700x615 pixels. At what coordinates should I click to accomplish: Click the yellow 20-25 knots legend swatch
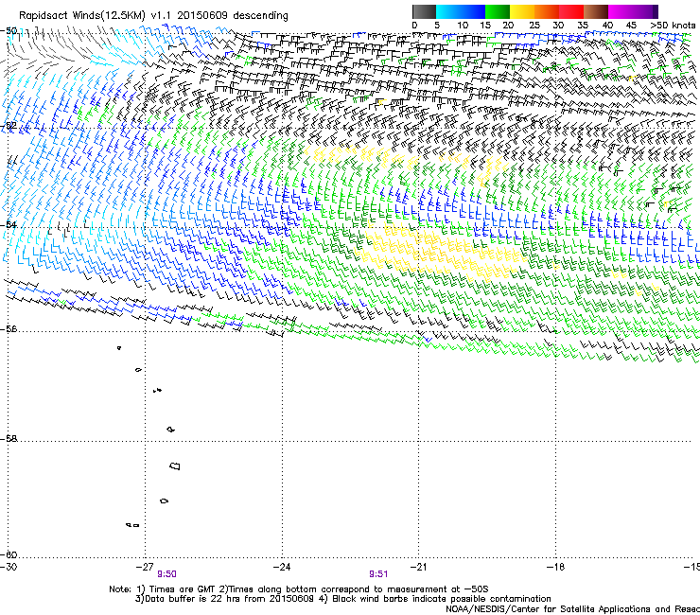[522, 11]
